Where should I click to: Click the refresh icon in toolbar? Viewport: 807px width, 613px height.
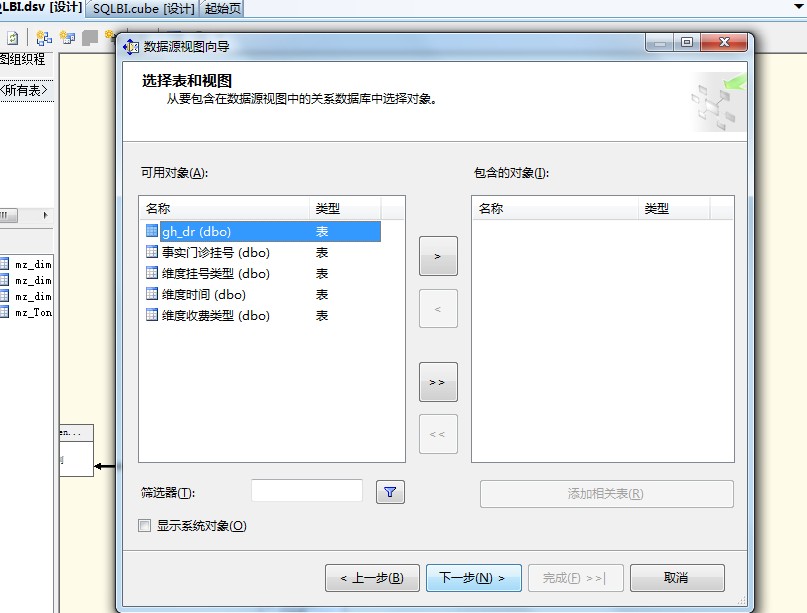pos(13,38)
